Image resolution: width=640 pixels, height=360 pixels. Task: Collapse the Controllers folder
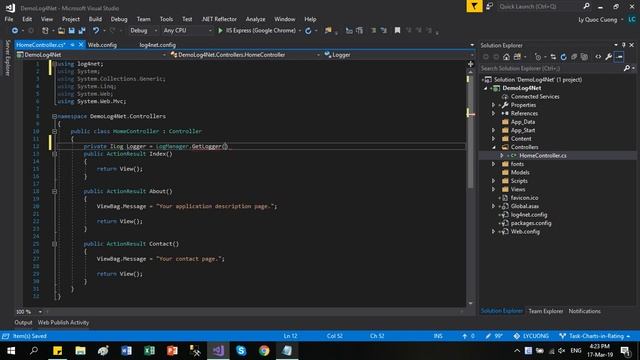click(493, 147)
